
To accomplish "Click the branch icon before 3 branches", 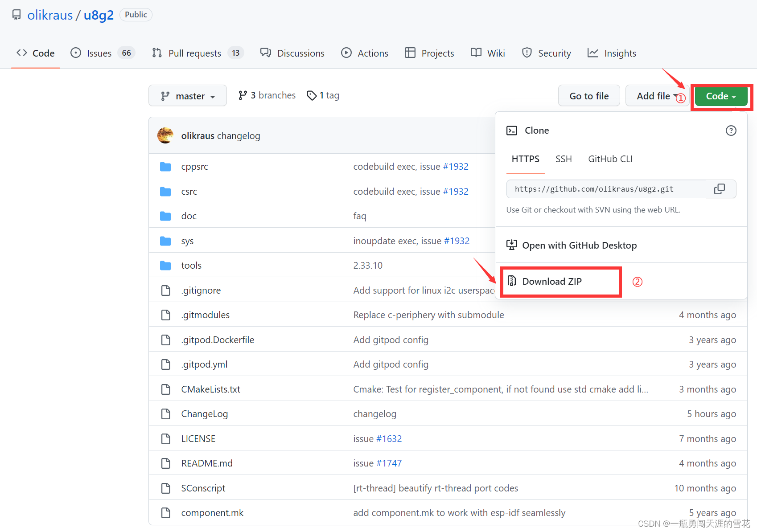I will pyautogui.click(x=243, y=95).
